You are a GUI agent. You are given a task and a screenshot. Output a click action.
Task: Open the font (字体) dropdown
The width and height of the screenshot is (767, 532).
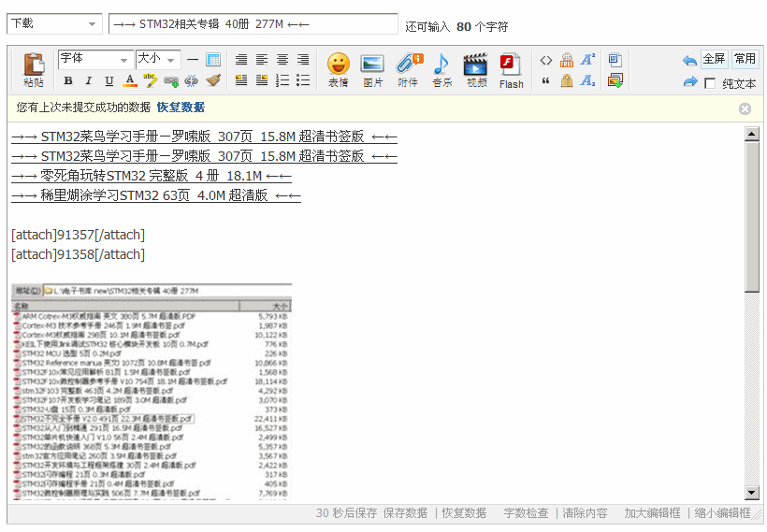tap(95, 60)
